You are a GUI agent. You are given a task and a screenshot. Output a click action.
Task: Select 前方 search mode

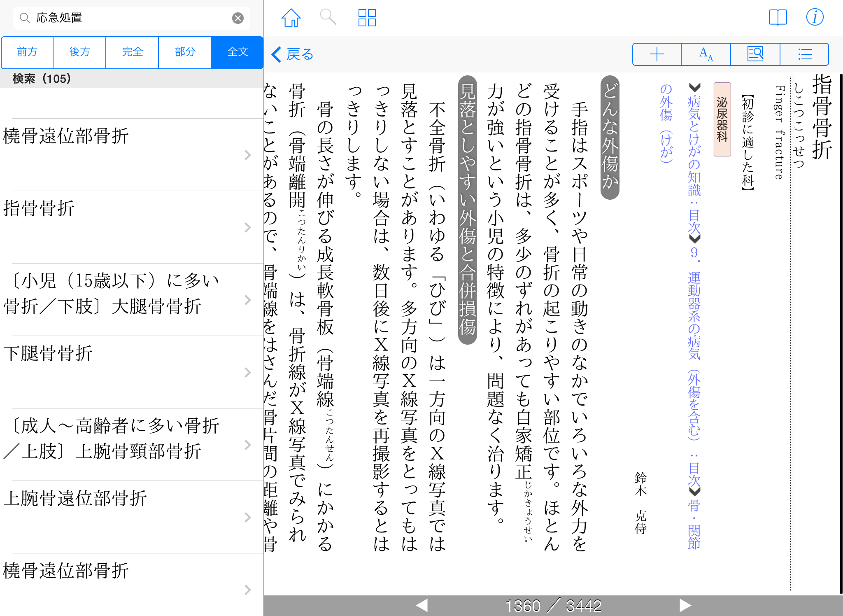[x=27, y=52]
